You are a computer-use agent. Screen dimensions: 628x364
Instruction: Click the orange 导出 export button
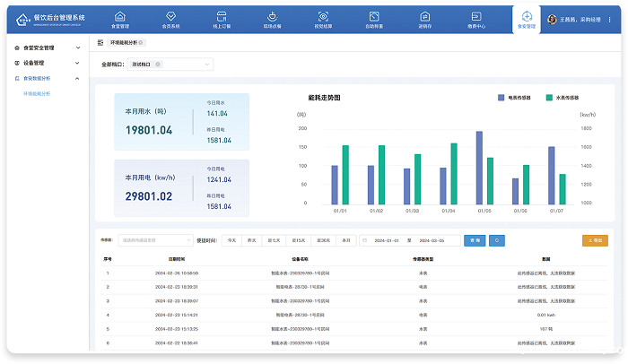595,240
